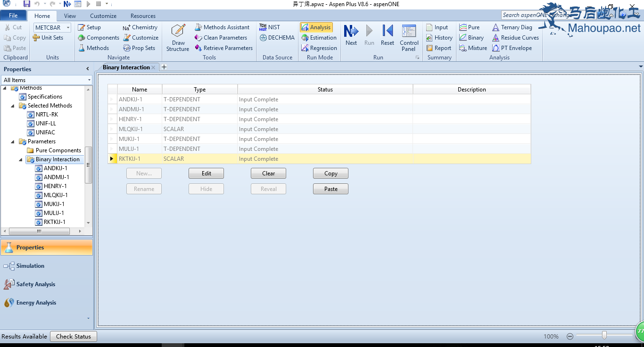Open NIST data source

[x=270, y=27]
